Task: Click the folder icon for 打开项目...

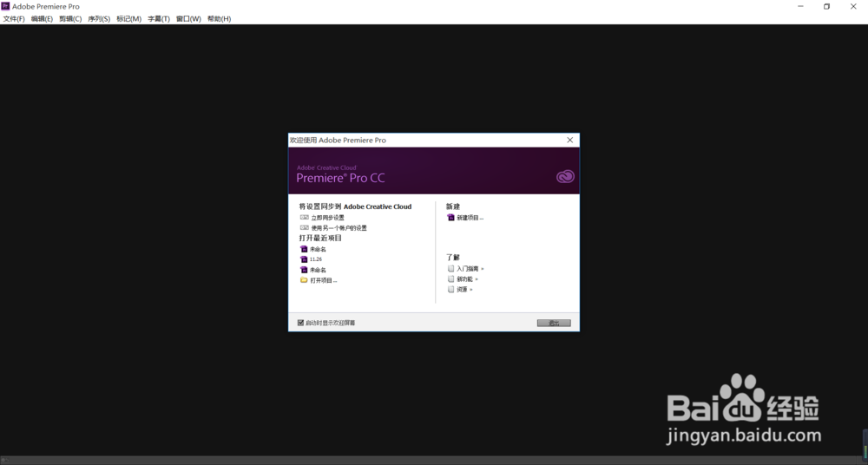Action: point(304,280)
